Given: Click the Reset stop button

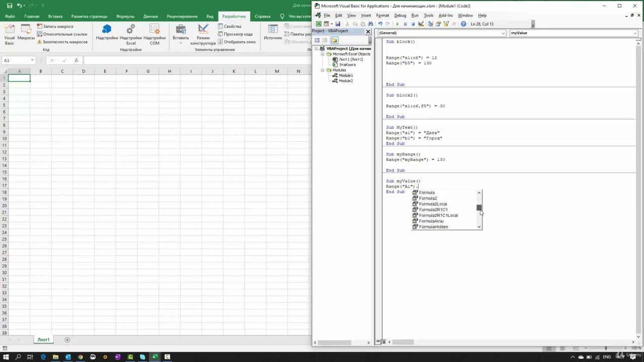Looking at the screenshot, I should tap(413, 24).
